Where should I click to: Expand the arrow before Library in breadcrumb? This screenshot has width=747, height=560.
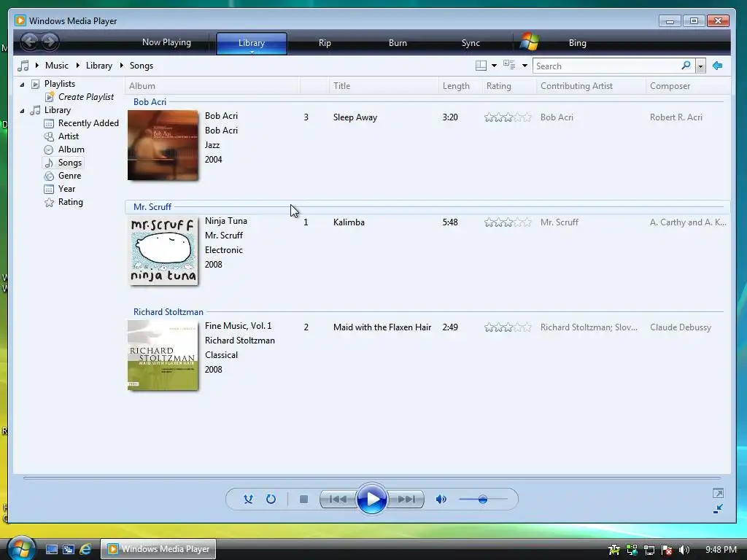(77, 65)
